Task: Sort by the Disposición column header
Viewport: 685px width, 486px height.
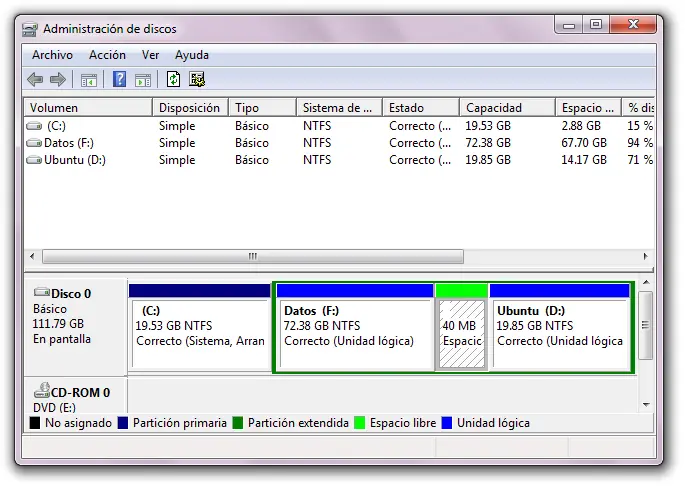Action: pyautogui.click(x=190, y=108)
